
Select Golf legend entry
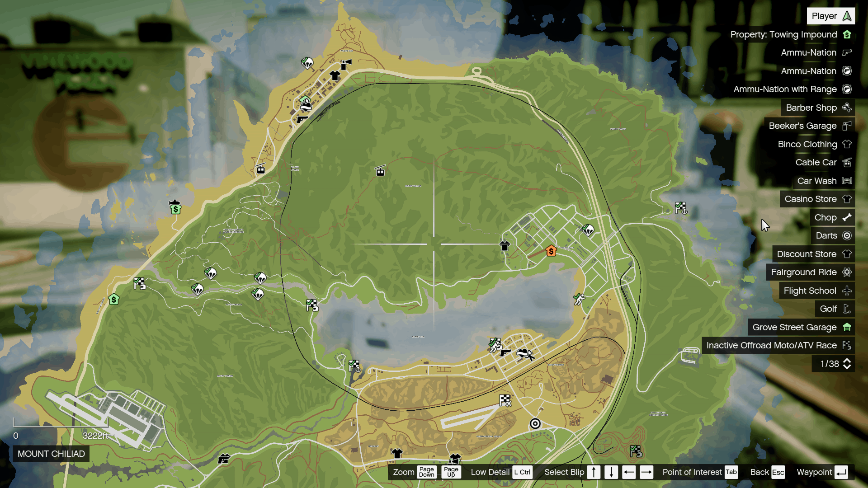click(835, 309)
